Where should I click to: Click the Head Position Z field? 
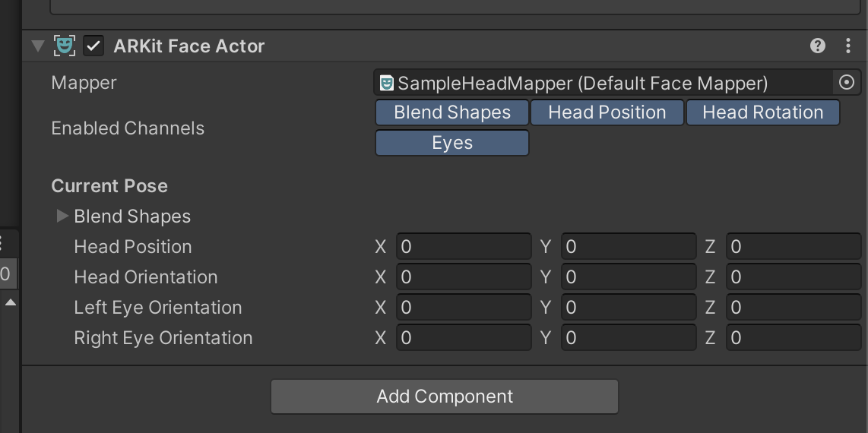(x=793, y=247)
